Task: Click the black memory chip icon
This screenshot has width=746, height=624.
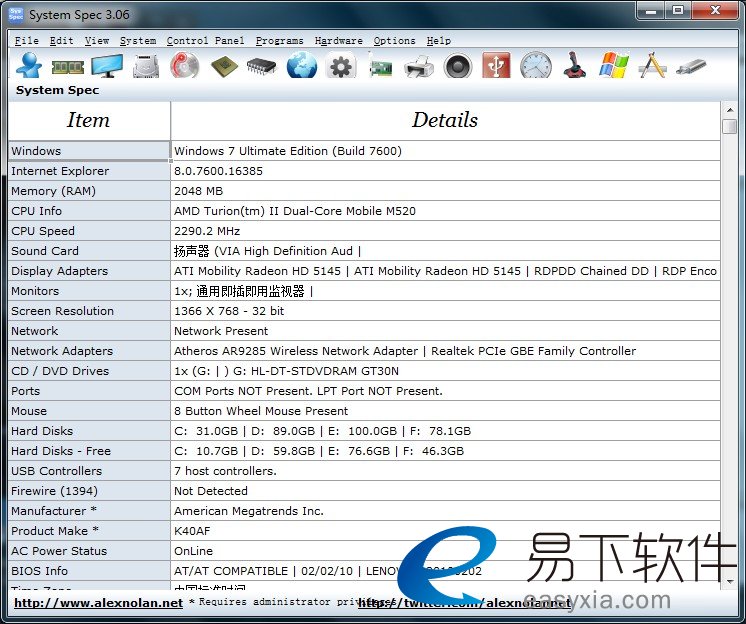Action: tap(262, 67)
